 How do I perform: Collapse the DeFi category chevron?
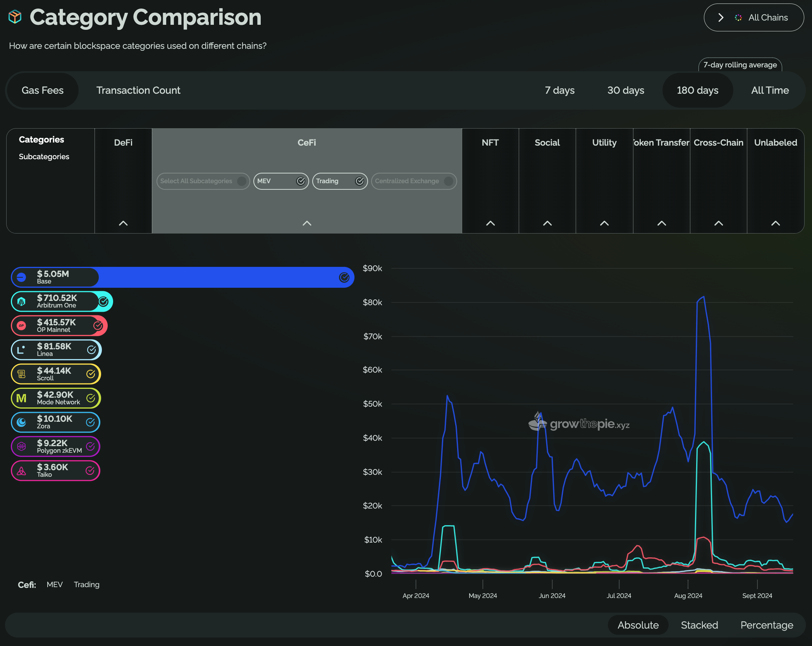click(x=123, y=223)
